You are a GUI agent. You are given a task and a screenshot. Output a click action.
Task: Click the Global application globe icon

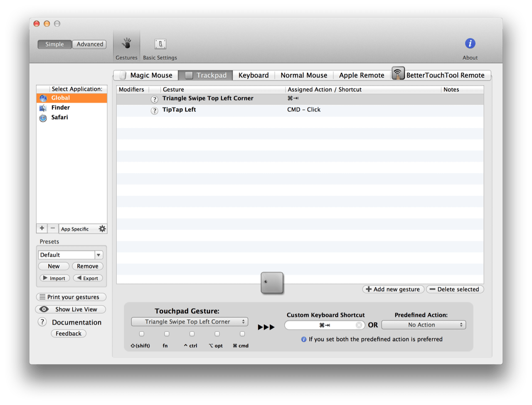coord(43,98)
